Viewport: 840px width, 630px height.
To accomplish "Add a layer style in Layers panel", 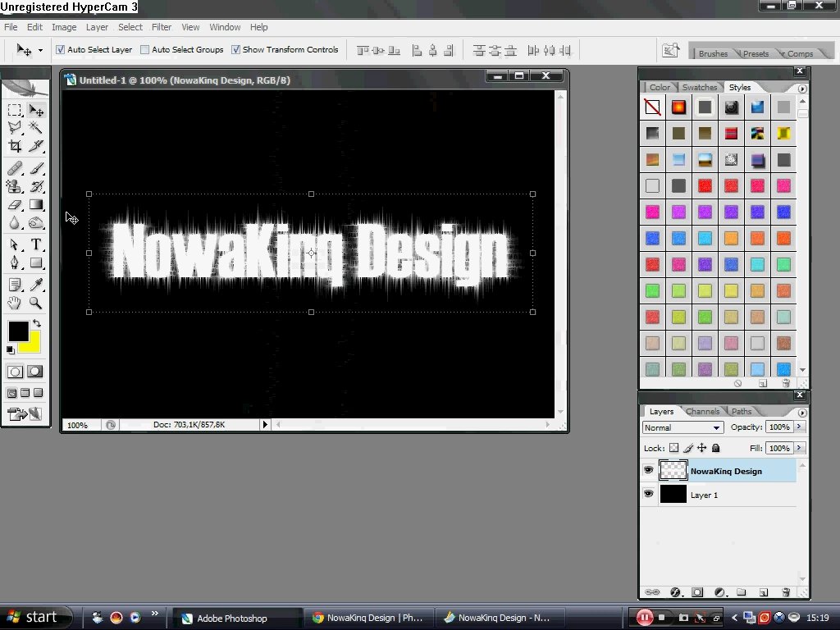I will 675,592.
